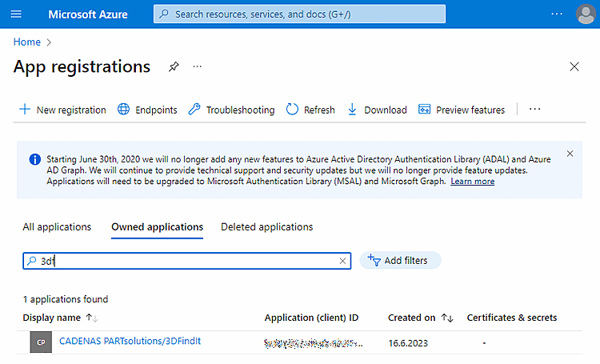This screenshot has width=600, height=364.
Task: Open Preview features
Action: [x=462, y=110]
